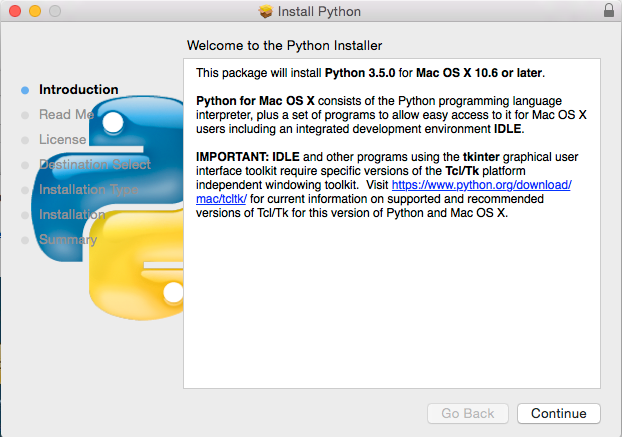622x437 pixels.
Task: Jump to the Summary step
Action: pos(67,239)
